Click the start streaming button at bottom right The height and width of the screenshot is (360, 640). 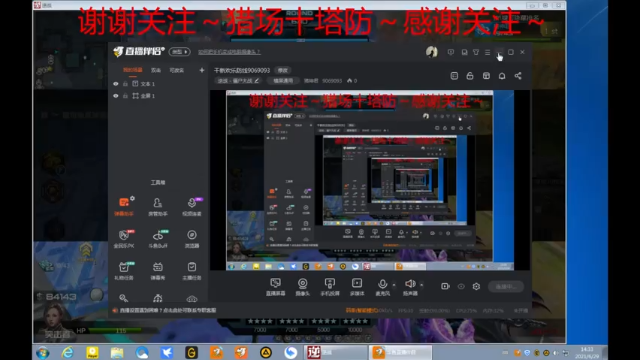[506, 287]
